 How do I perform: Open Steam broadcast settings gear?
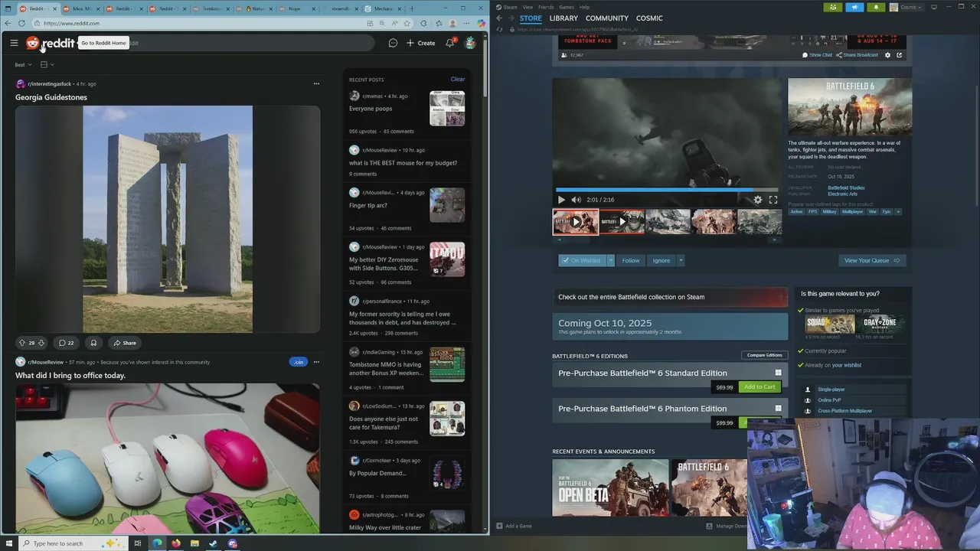[x=888, y=55]
